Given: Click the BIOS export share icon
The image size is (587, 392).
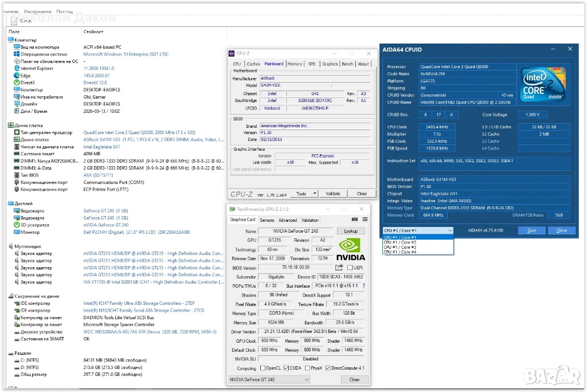Looking at the screenshot, I should pyautogui.click(x=339, y=268).
